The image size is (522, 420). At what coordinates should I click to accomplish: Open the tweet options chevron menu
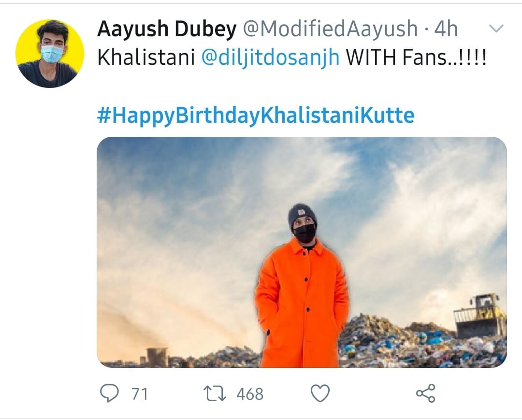pyautogui.click(x=496, y=29)
